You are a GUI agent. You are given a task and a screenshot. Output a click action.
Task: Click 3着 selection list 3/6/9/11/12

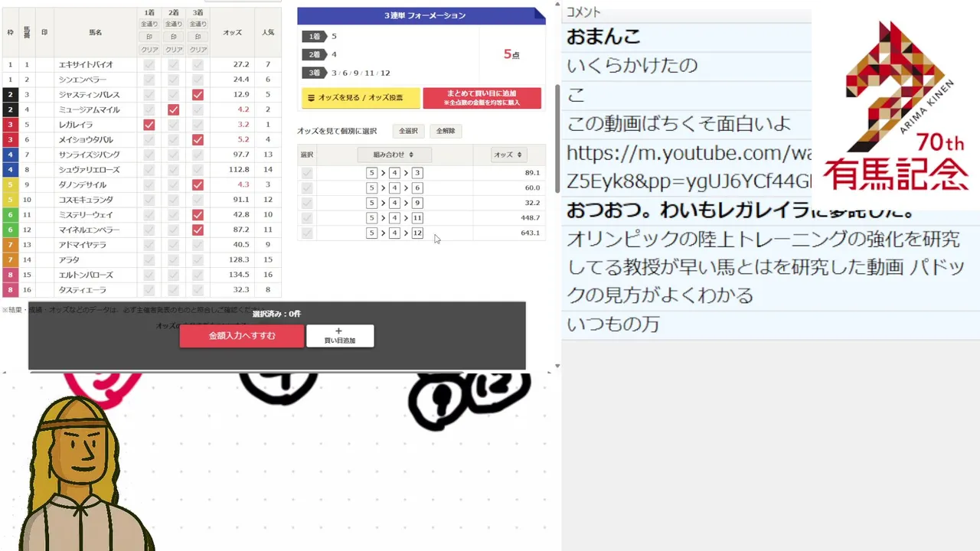point(361,73)
